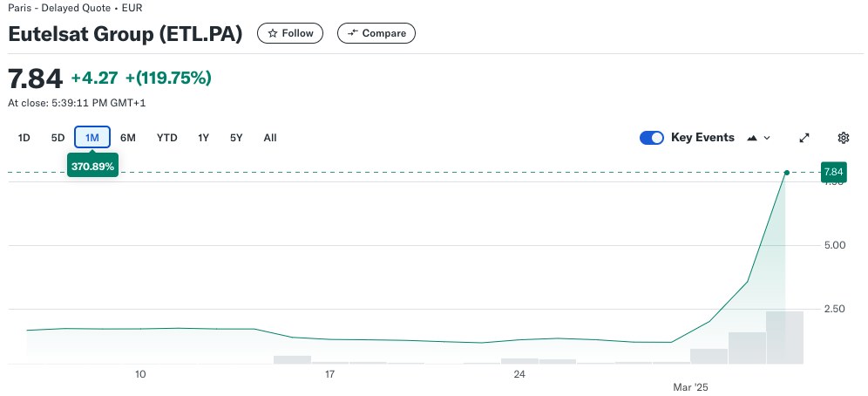
Task: Open chart settings gear icon
Action: (x=843, y=138)
